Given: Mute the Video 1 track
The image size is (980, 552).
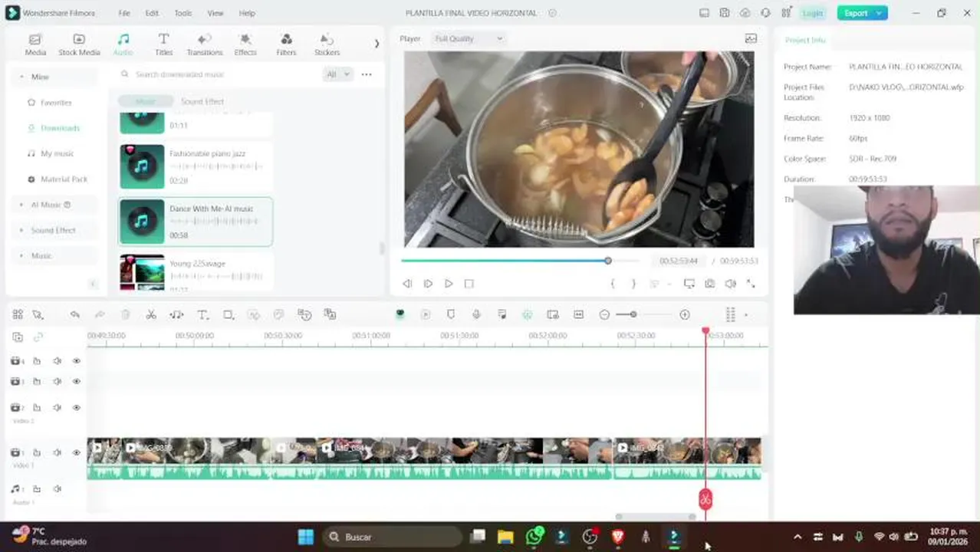Looking at the screenshot, I should point(57,452).
